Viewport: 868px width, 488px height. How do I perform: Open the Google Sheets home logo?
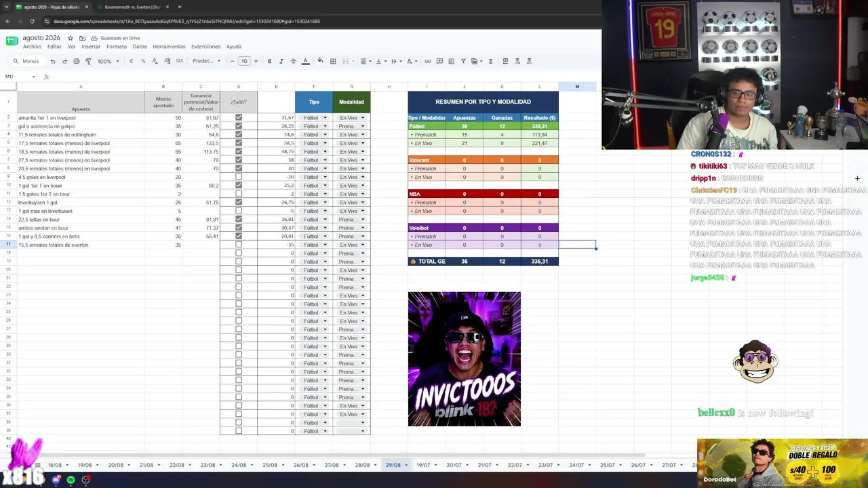pyautogui.click(x=12, y=41)
